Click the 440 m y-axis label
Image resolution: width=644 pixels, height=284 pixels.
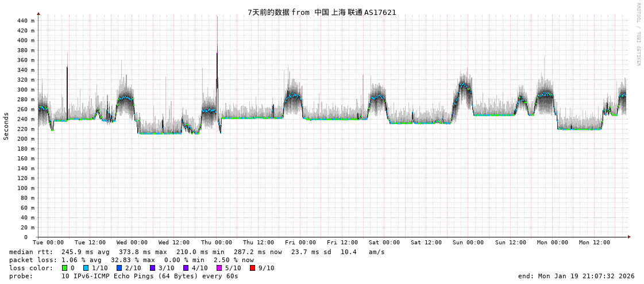(x=25, y=21)
